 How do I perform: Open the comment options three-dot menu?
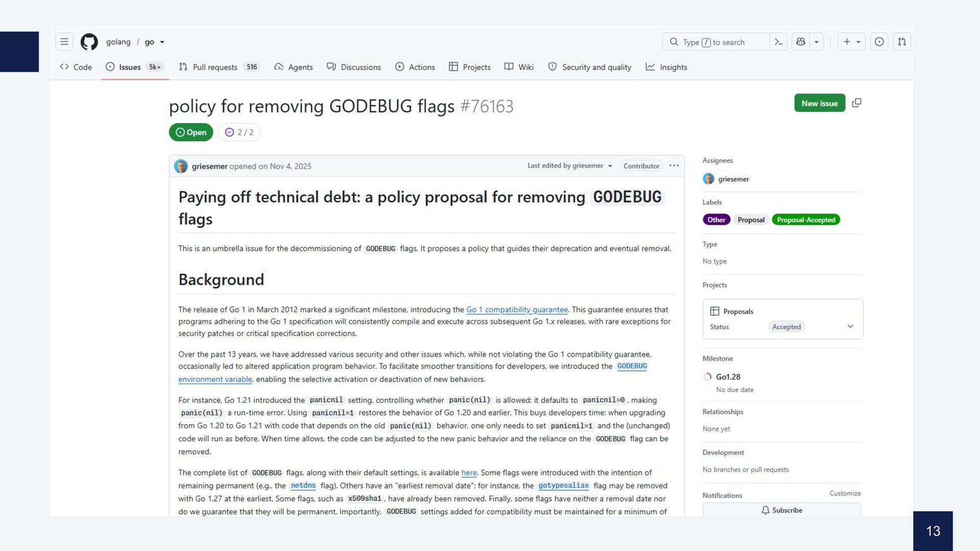tap(674, 165)
